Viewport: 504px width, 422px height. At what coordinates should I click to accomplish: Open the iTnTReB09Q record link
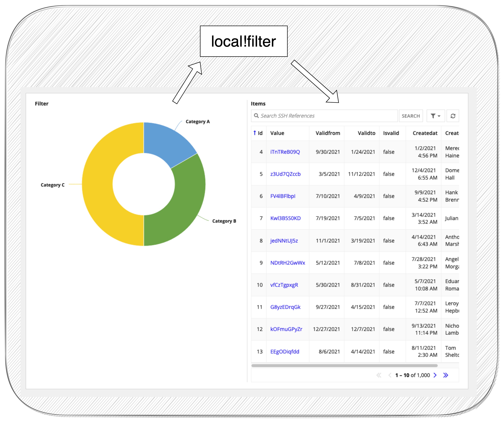285,152
